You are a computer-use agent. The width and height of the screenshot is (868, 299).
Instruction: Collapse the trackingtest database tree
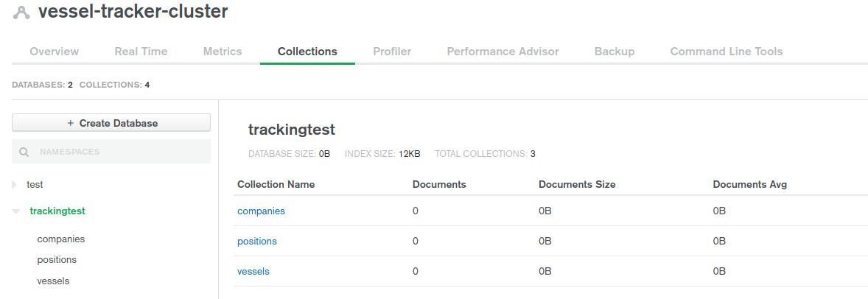15,211
